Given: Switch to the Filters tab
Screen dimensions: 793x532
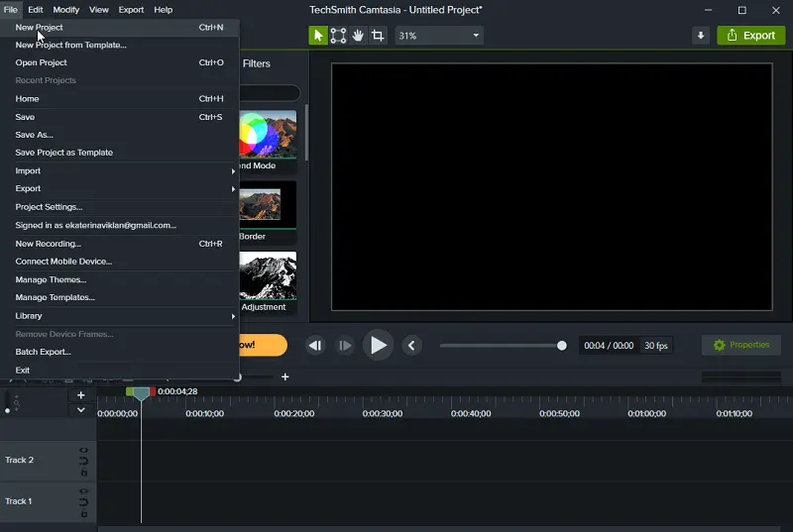Looking at the screenshot, I should coord(257,63).
